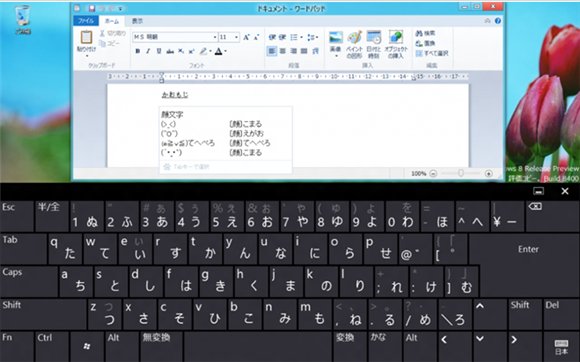Click Replace (置換) in the Editing group
The height and width of the screenshot is (362, 580).
pos(425,43)
